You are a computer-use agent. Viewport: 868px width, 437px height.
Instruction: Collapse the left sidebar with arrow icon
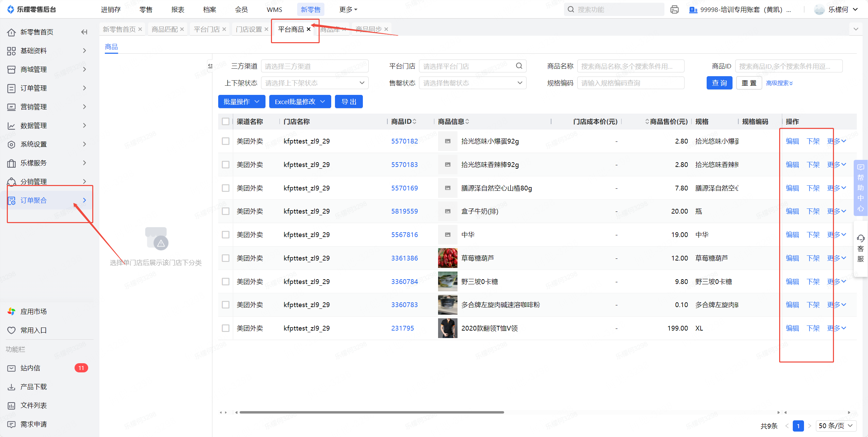(84, 32)
